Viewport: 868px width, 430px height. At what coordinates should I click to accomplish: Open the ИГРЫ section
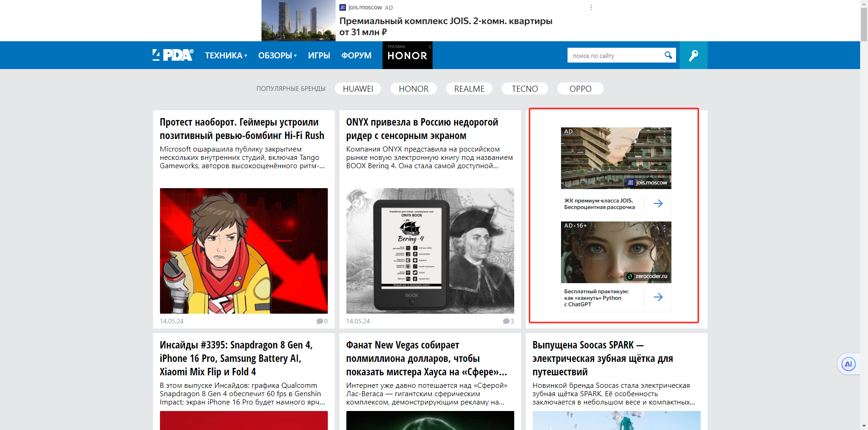coord(319,56)
